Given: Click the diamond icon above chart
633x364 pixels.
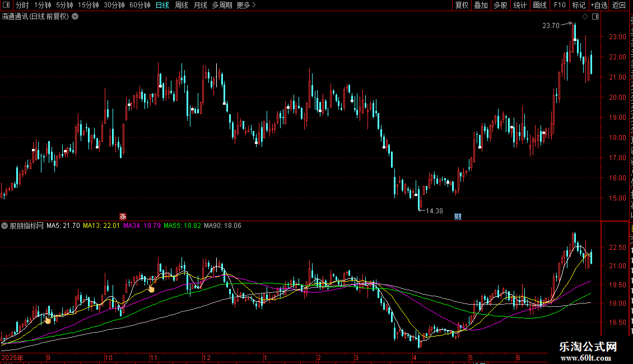Looking at the screenshot, I should [x=585, y=17].
